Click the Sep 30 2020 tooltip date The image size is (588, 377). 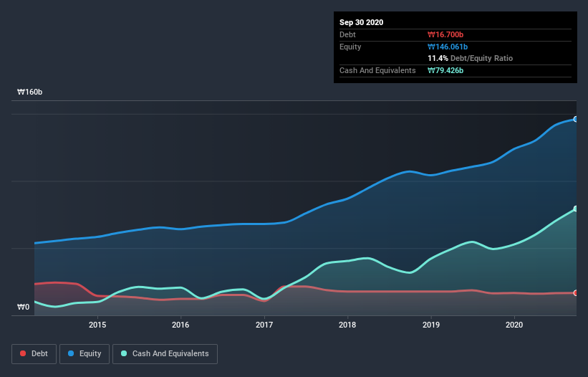tap(361, 22)
